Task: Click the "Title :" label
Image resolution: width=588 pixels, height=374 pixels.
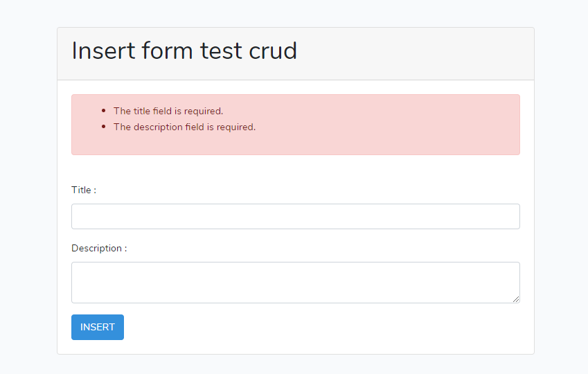Action: tap(84, 190)
